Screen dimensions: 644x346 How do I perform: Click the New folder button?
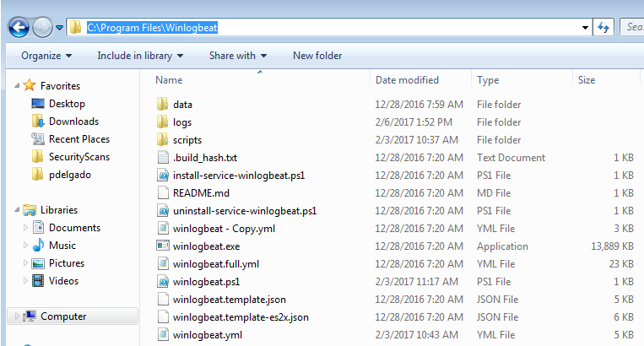(317, 56)
